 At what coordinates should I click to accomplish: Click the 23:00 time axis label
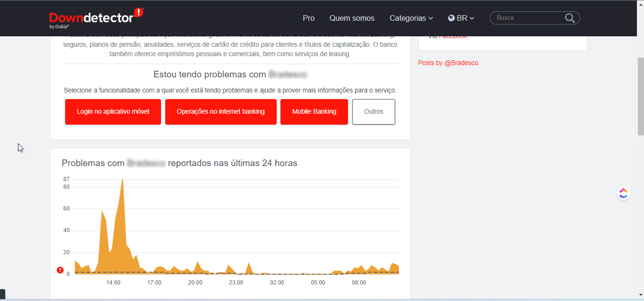point(236,283)
